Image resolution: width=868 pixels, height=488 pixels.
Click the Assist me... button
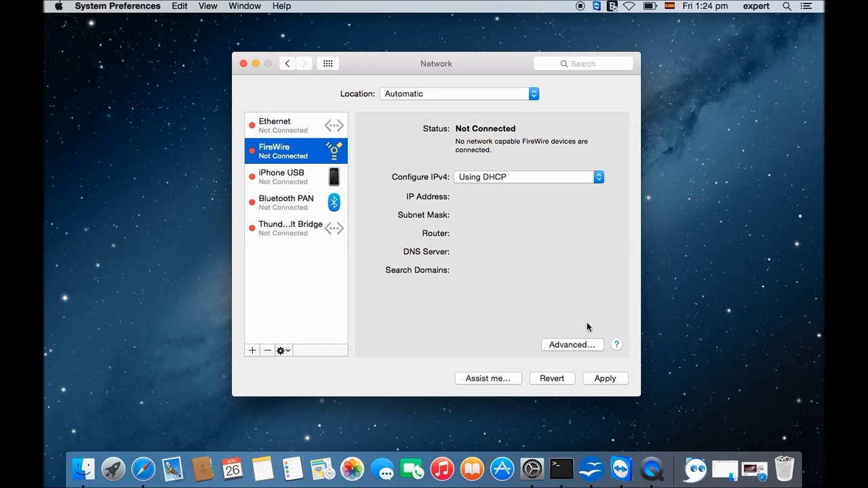coord(488,378)
